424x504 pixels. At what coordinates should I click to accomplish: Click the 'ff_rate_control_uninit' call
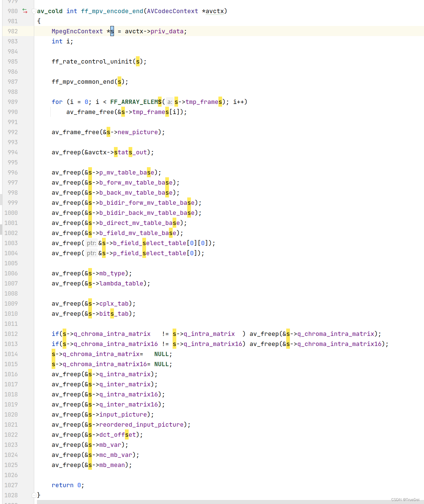(x=92, y=61)
